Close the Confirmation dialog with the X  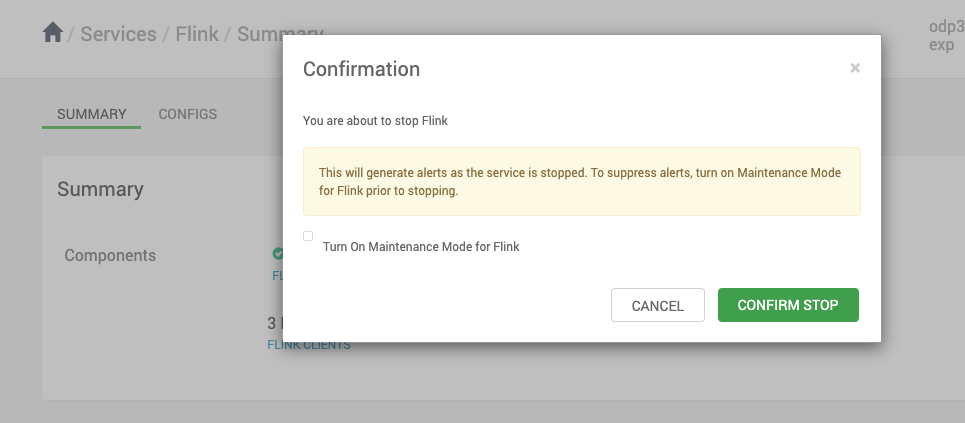pos(855,69)
